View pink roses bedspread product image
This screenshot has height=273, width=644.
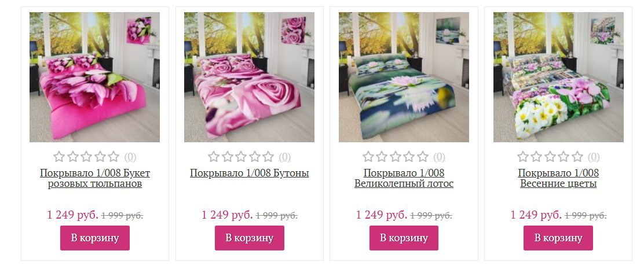click(x=249, y=77)
